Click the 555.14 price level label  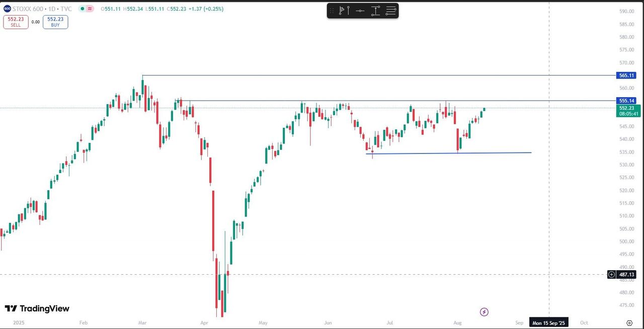[x=626, y=101]
